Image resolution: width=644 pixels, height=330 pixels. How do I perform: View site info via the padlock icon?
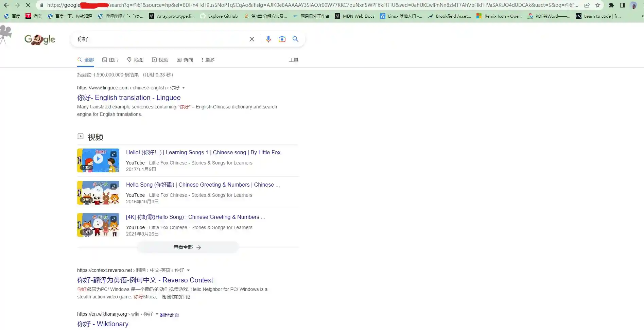pyautogui.click(x=42, y=5)
